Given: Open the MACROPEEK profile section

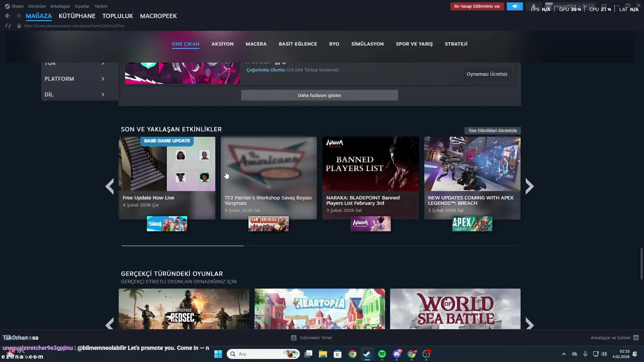Looking at the screenshot, I should click(158, 16).
